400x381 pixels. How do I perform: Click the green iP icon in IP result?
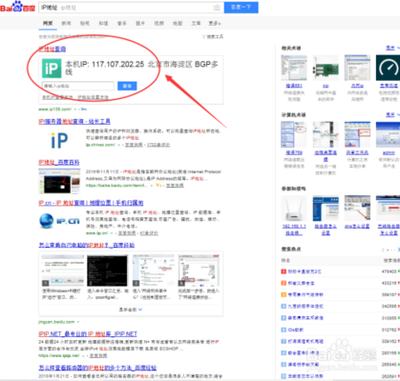click(52, 68)
